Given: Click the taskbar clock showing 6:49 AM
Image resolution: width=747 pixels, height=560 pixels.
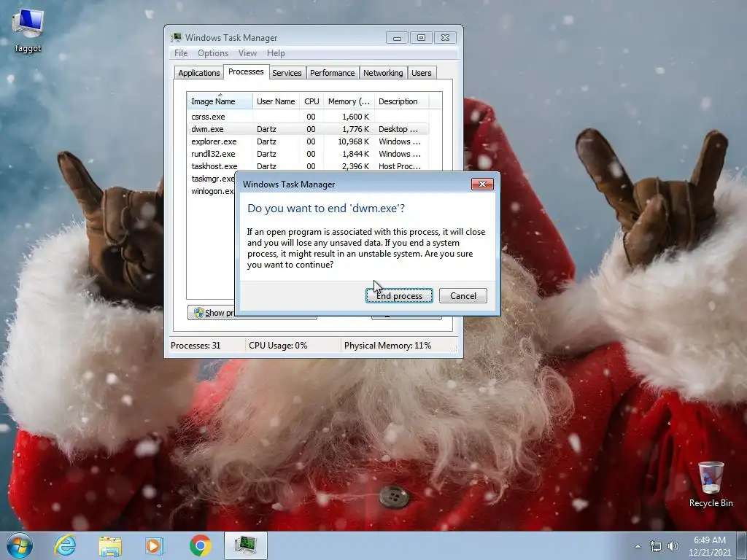Looking at the screenshot, I should [x=709, y=546].
